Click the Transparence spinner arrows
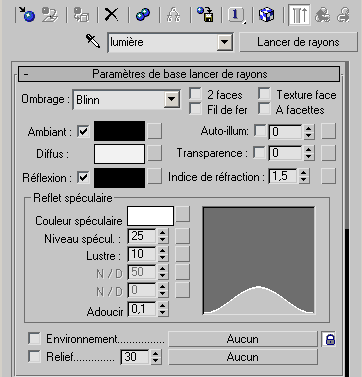The height and width of the screenshot is (377, 362). click(x=308, y=153)
